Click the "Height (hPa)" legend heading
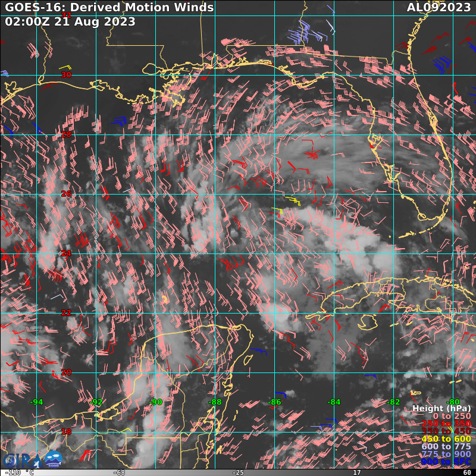 pyautogui.click(x=441, y=408)
